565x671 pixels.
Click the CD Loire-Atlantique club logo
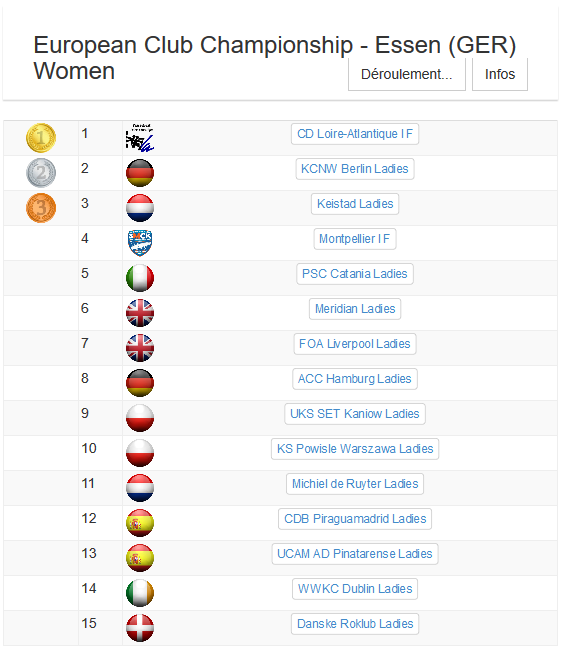pyautogui.click(x=140, y=137)
